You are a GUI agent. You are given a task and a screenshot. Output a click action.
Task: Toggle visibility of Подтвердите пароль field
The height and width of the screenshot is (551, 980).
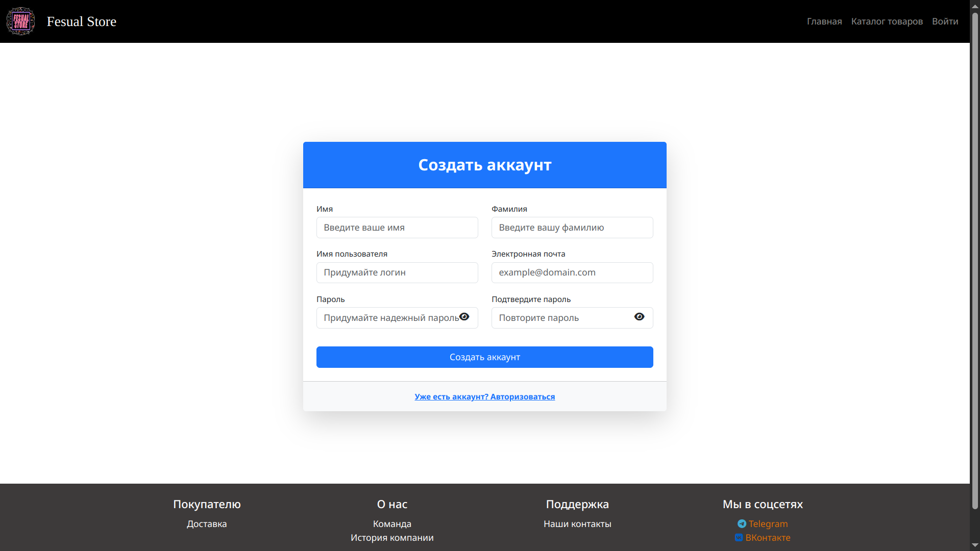[639, 317]
